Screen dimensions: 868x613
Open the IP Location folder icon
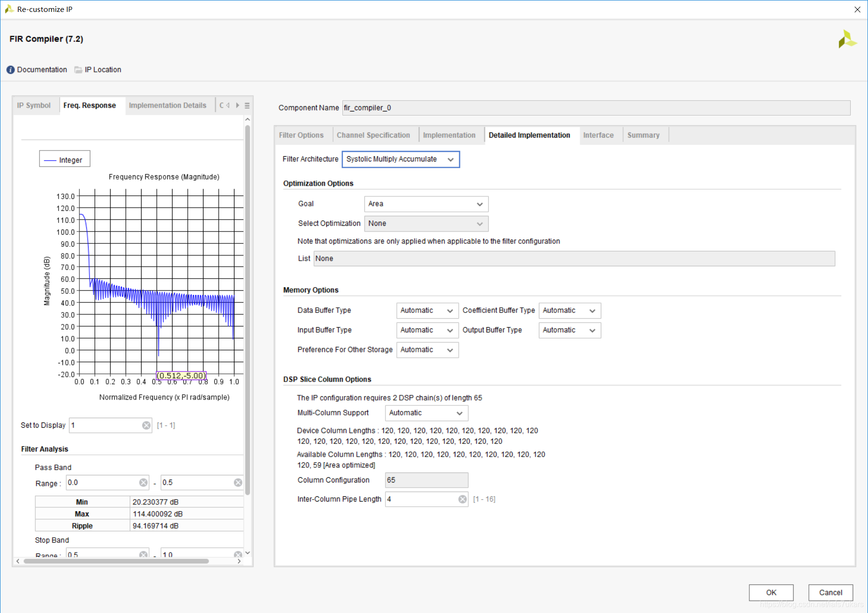coord(78,70)
